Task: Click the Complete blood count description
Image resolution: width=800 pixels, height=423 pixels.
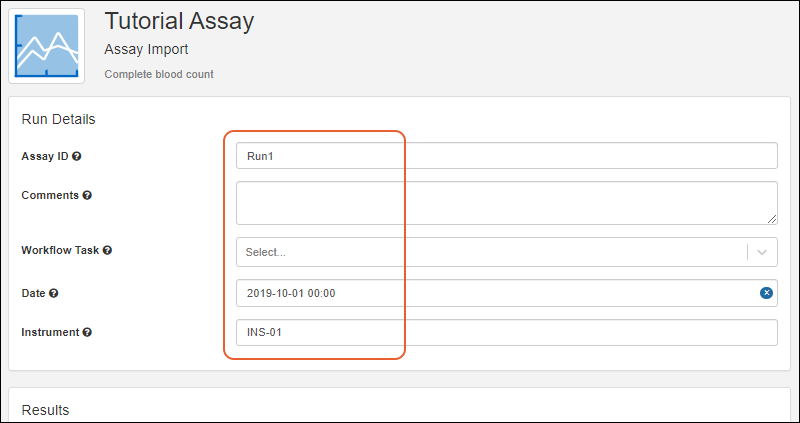Action: pos(158,74)
